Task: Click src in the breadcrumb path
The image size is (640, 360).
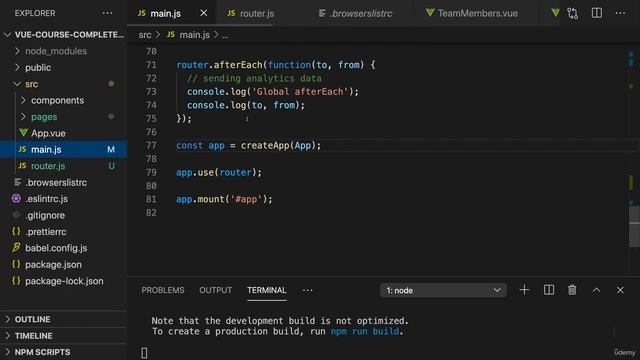Action: point(144,35)
